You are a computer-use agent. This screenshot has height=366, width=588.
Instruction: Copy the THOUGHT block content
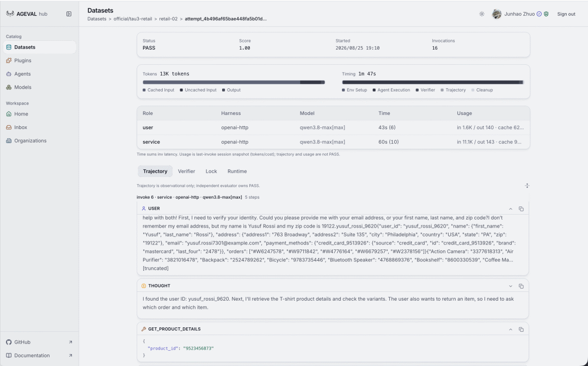[521, 286]
